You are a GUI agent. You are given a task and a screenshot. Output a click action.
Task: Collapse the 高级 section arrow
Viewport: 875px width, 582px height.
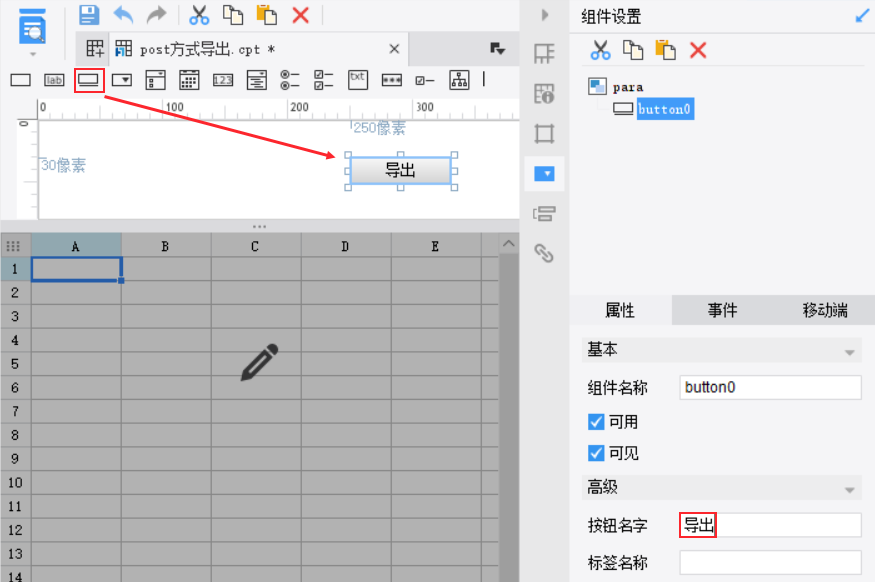click(x=849, y=490)
